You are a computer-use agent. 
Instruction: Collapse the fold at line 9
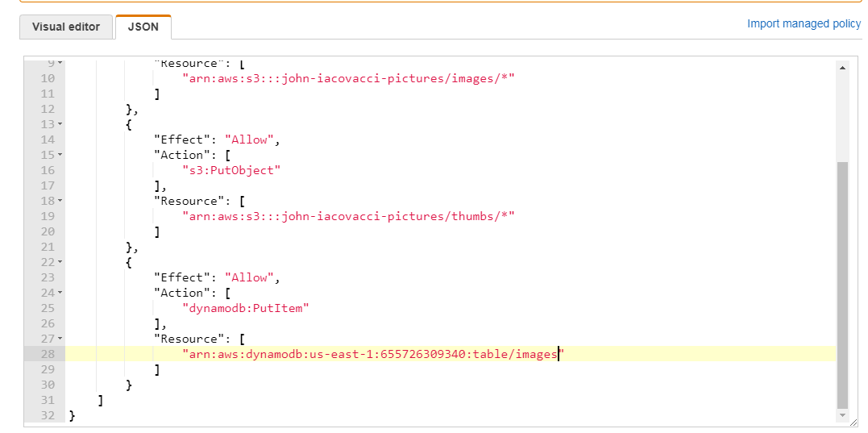60,63
